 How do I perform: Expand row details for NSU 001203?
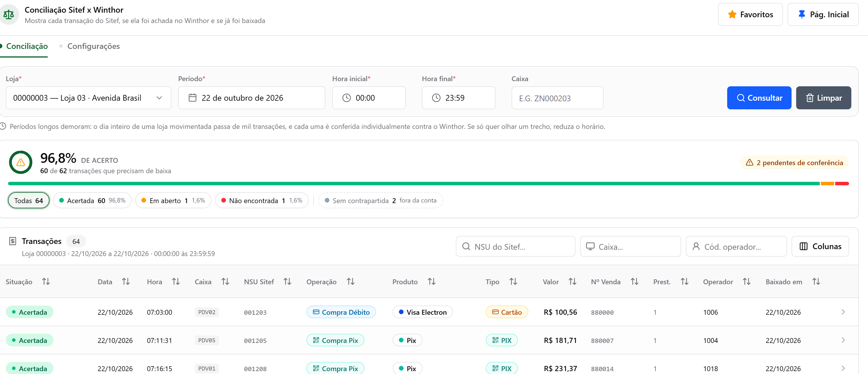click(843, 312)
